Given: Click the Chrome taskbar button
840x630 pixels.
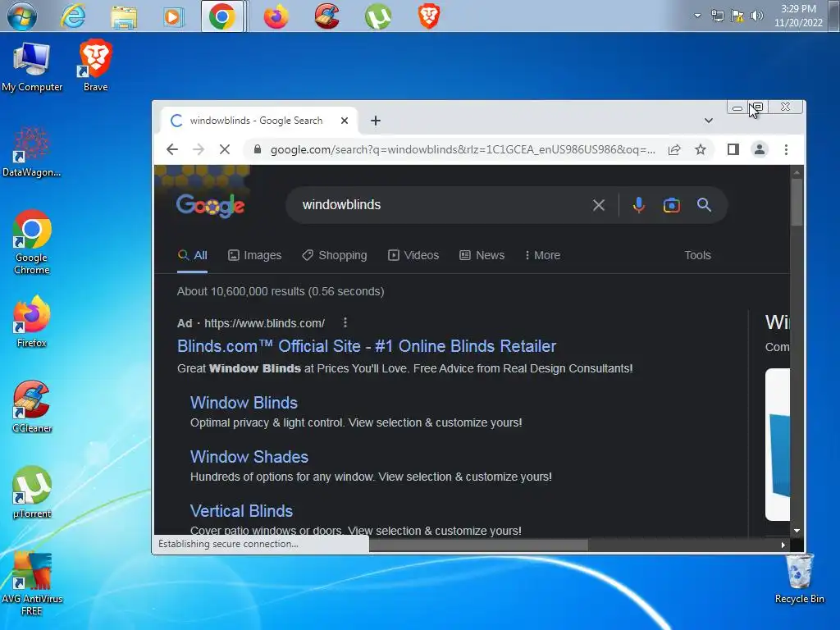Looking at the screenshot, I should (x=222, y=16).
